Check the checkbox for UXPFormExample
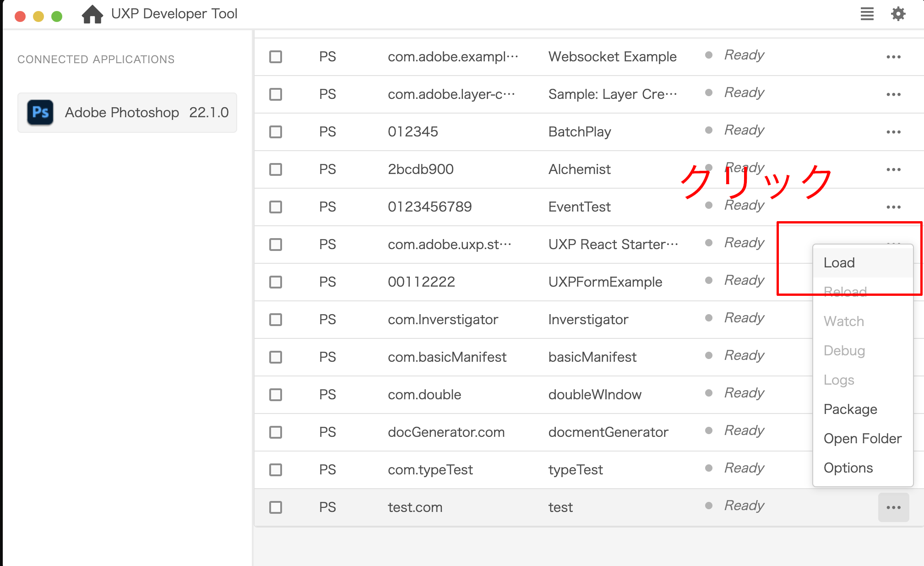 pyautogui.click(x=275, y=282)
